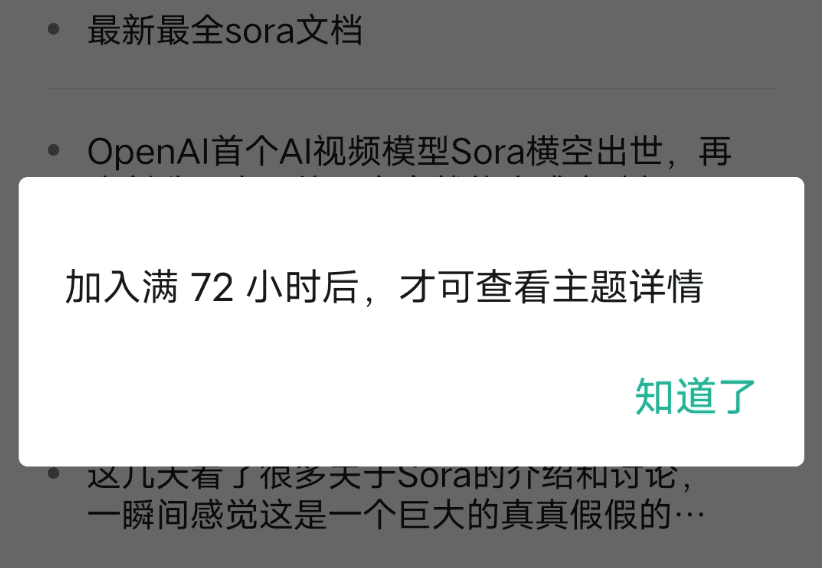Click the 才可查看主题详情 phrase in dialog
Viewport: 822px width, 568px height.
551,287
